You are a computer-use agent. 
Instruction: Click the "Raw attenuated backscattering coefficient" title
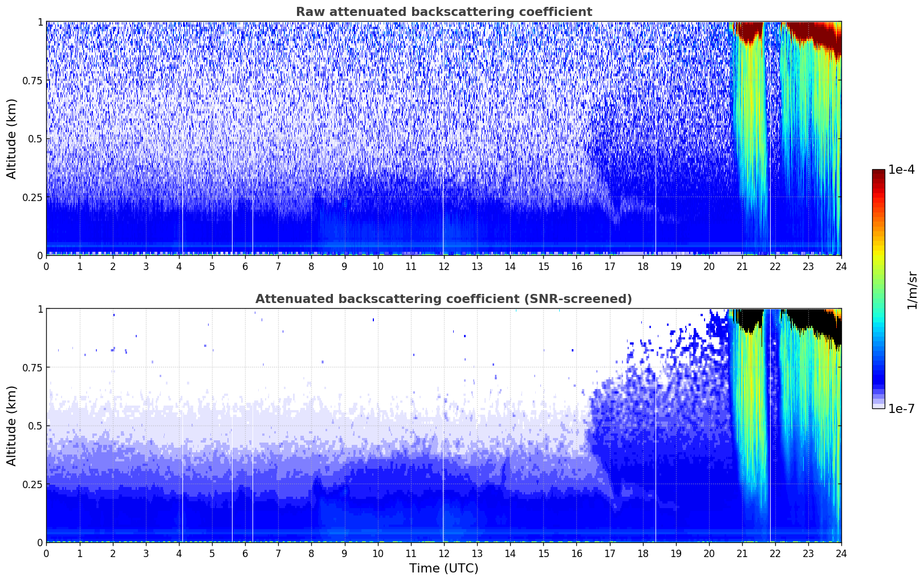click(x=443, y=12)
